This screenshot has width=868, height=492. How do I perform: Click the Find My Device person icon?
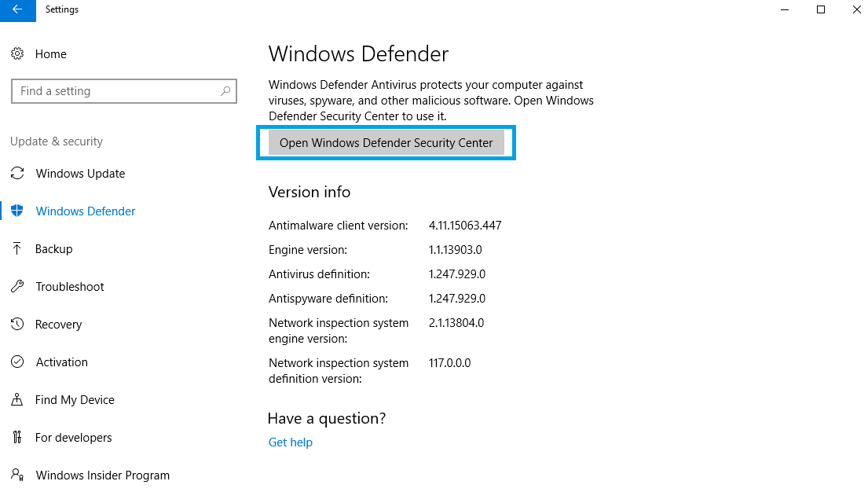click(17, 399)
